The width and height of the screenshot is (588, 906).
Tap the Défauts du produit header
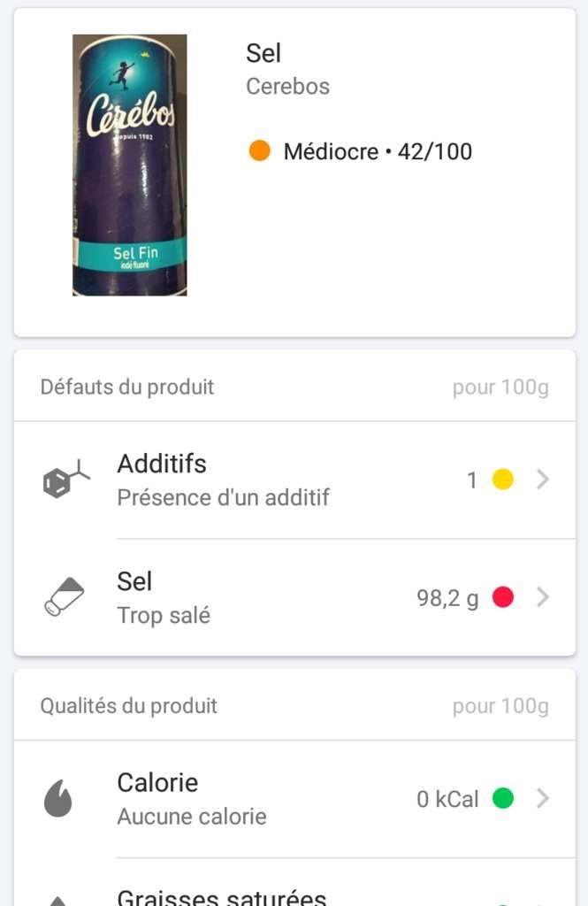coord(127,387)
